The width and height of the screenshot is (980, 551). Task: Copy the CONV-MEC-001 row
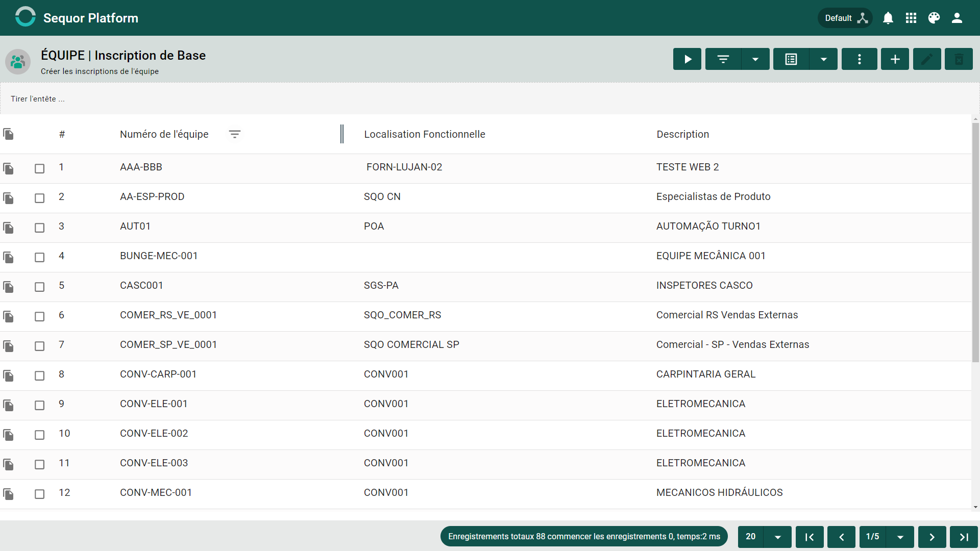point(8,494)
